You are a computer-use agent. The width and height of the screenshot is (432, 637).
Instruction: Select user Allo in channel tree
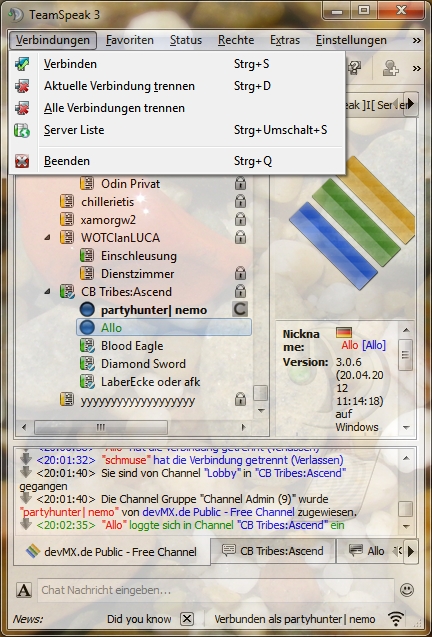pyautogui.click(x=164, y=327)
